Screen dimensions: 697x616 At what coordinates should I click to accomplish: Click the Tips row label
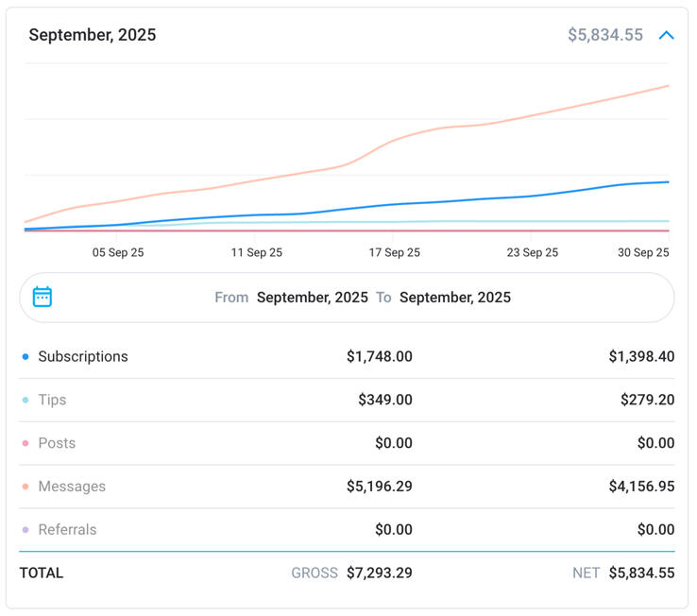[x=52, y=400]
